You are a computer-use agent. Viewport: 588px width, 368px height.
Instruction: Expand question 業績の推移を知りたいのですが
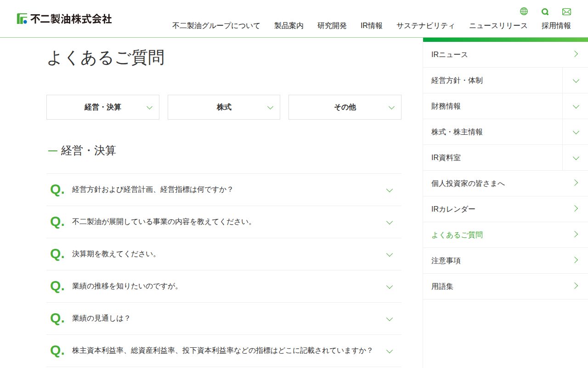point(224,287)
